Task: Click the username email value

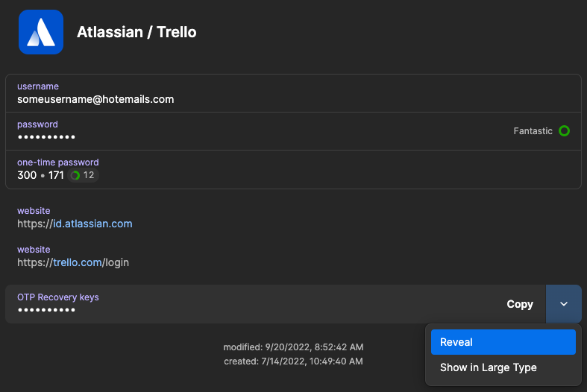Action: (x=95, y=100)
